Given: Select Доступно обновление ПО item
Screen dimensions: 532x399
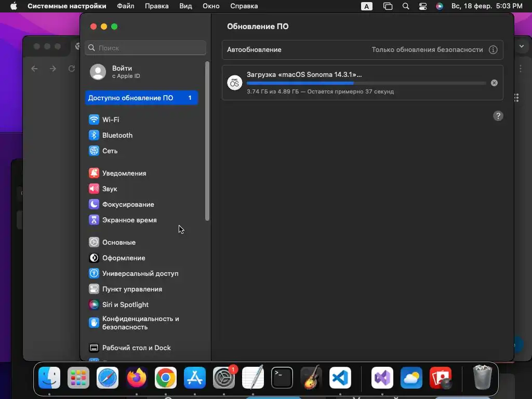Looking at the screenshot, I should click(x=141, y=98).
